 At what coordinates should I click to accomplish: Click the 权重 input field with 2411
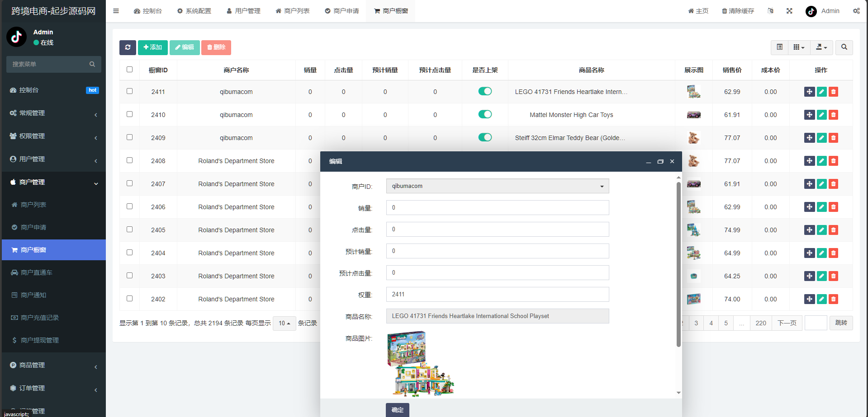point(497,295)
